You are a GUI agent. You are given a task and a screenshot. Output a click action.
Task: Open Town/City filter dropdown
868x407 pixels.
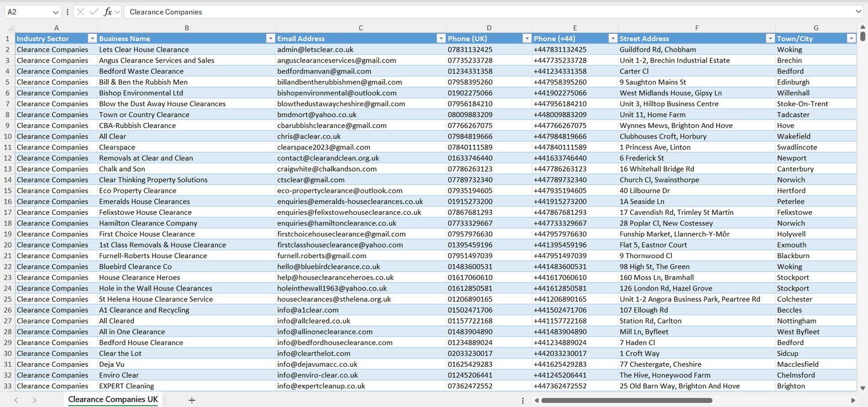[x=851, y=38]
